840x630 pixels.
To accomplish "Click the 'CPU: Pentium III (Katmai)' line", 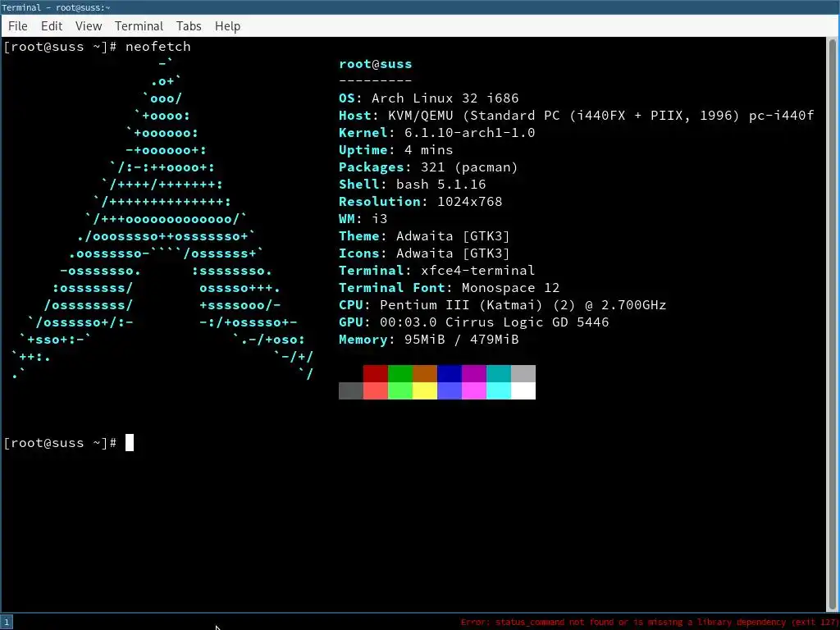I will point(503,305).
